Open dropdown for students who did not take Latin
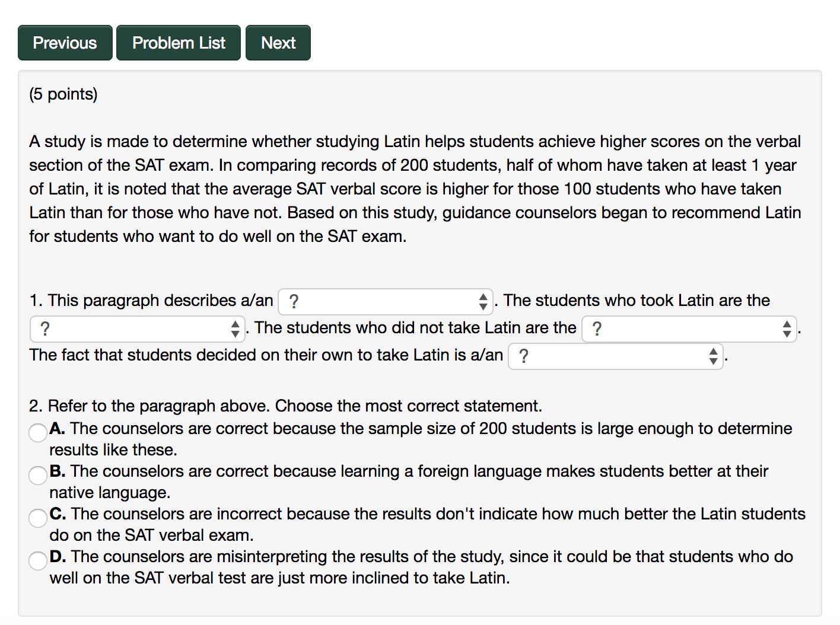Viewport: 840px width, 625px height. 689,329
